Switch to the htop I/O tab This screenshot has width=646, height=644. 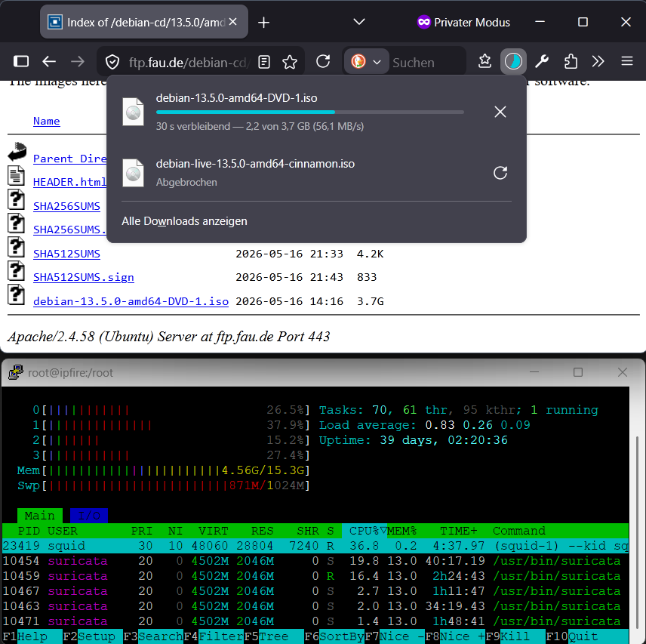click(x=89, y=516)
